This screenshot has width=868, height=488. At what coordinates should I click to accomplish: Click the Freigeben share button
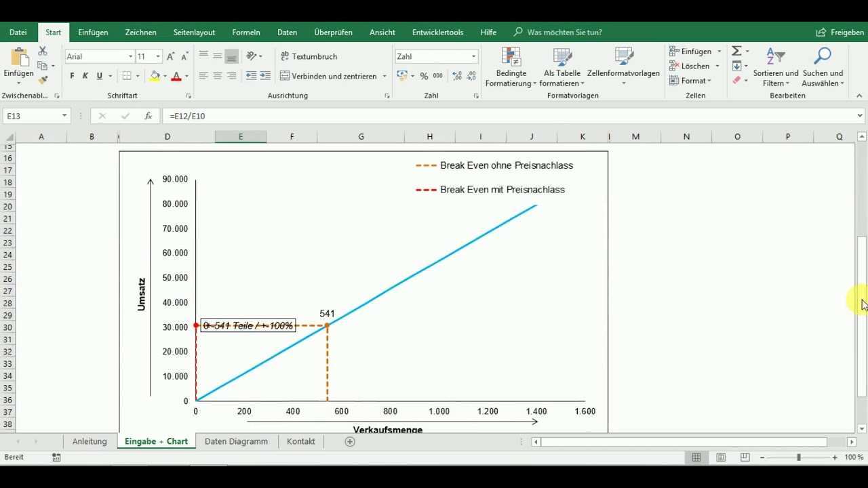click(x=840, y=32)
